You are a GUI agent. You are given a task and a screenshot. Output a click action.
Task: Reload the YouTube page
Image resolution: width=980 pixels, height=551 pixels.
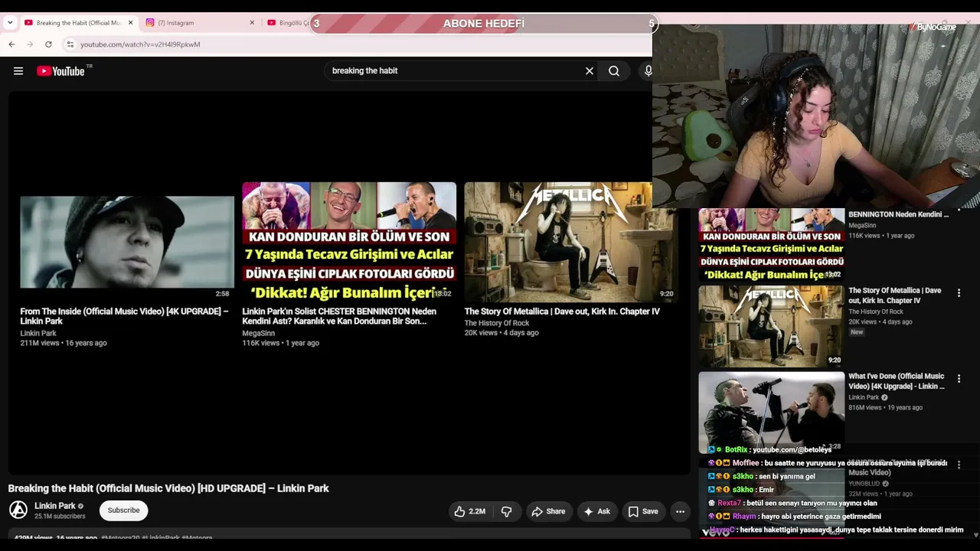(48, 44)
